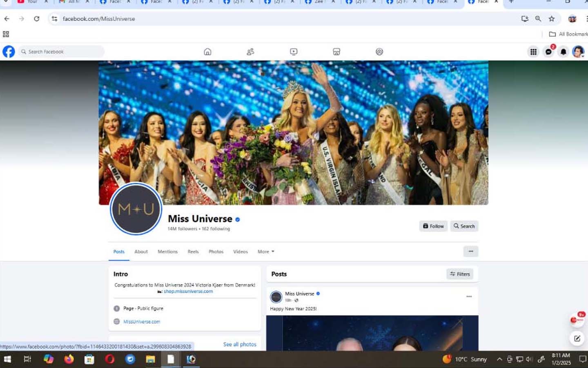Go to Facebook Home feed icon
588x368 pixels.
[x=207, y=52]
